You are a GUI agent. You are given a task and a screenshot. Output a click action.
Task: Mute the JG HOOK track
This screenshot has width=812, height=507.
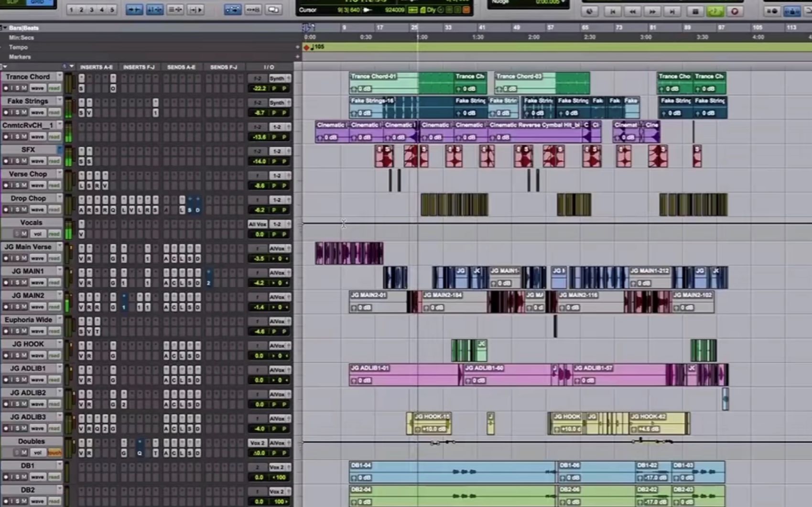click(24, 356)
